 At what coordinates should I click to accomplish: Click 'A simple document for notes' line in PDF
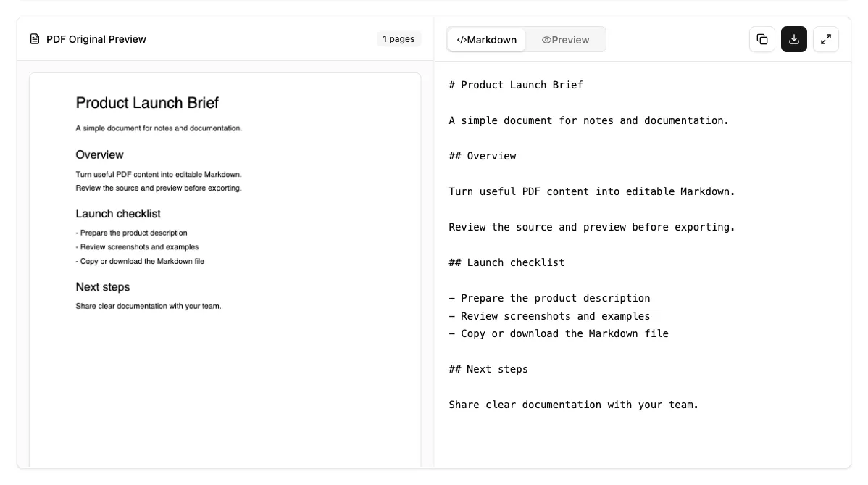pos(159,128)
